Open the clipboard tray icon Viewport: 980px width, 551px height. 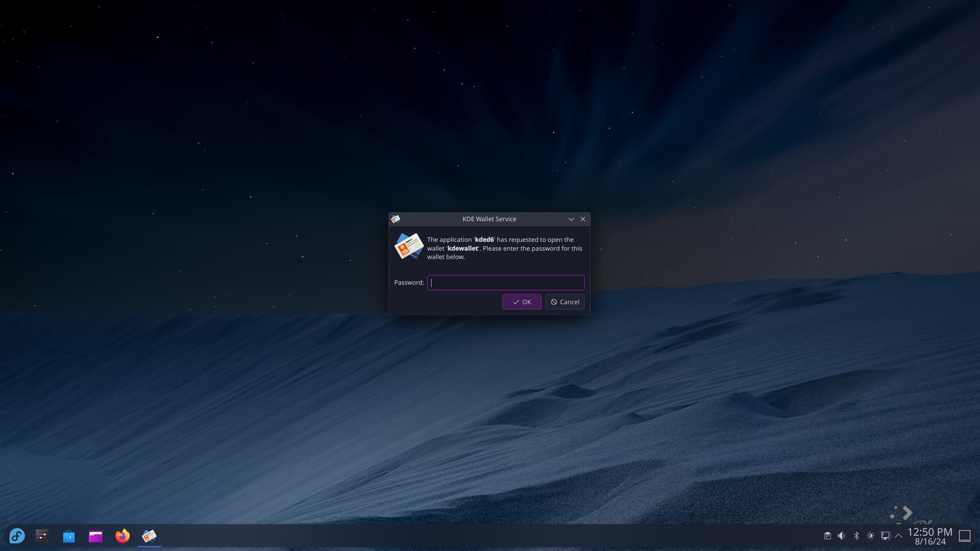coord(827,536)
